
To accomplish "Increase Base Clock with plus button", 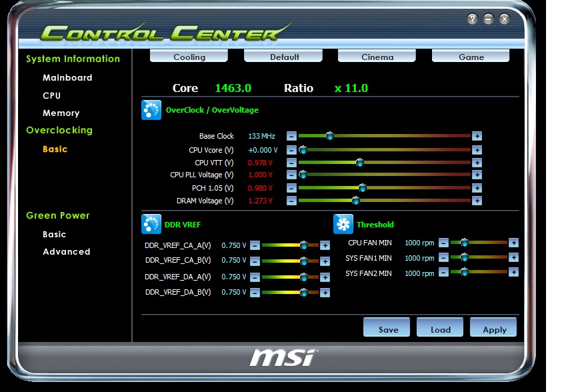I will tap(477, 136).
